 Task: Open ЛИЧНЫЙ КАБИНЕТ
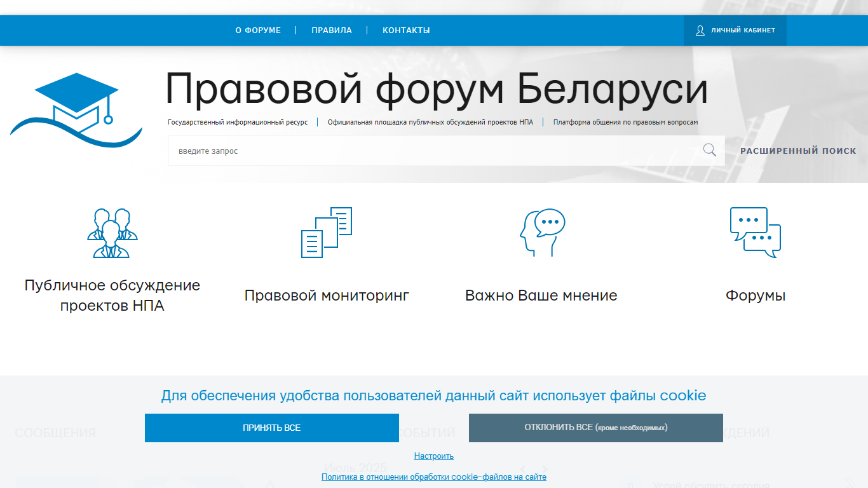[x=735, y=30]
